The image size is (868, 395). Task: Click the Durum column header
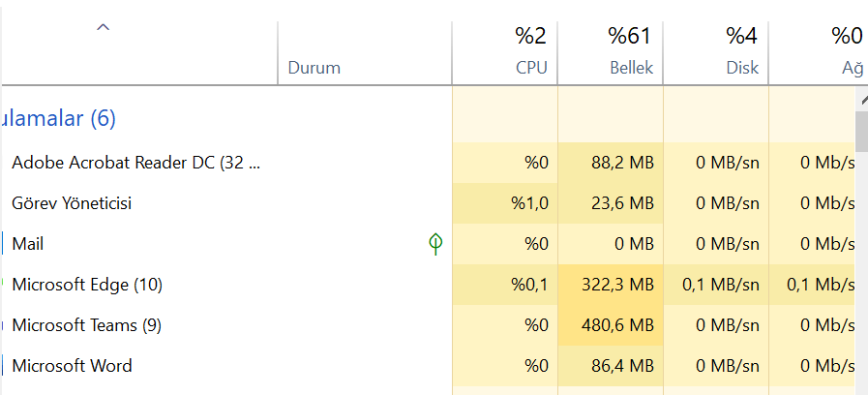pyautogui.click(x=314, y=68)
